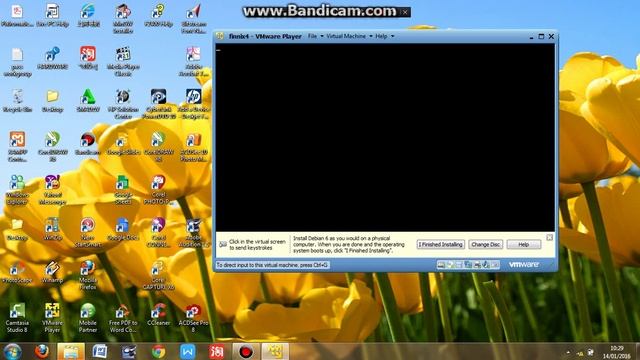
Task: Click the hard disk device icon in VMware status bar
Action: (441, 265)
